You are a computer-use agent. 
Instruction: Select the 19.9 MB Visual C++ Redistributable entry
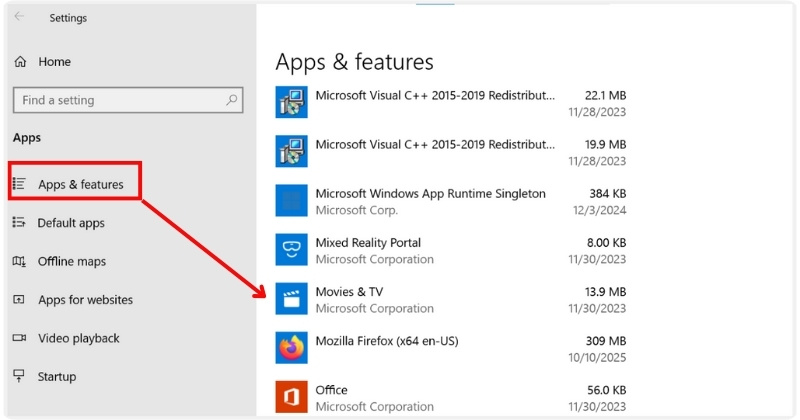tap(451, 152)
